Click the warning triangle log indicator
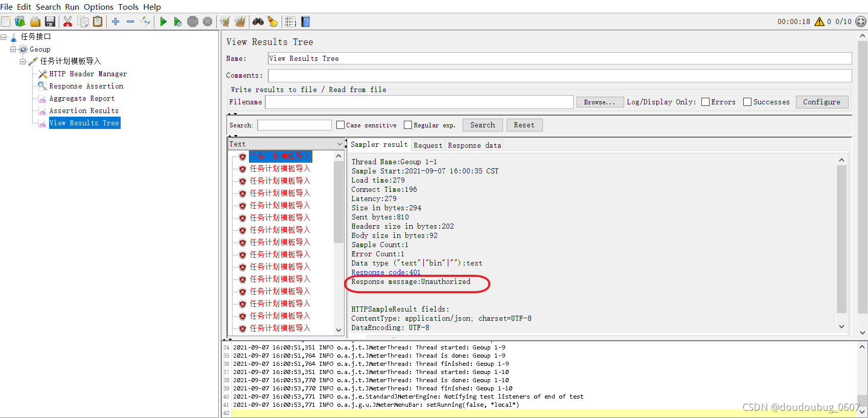This screenshot has height=418, width=868. (x=819, y=21)
